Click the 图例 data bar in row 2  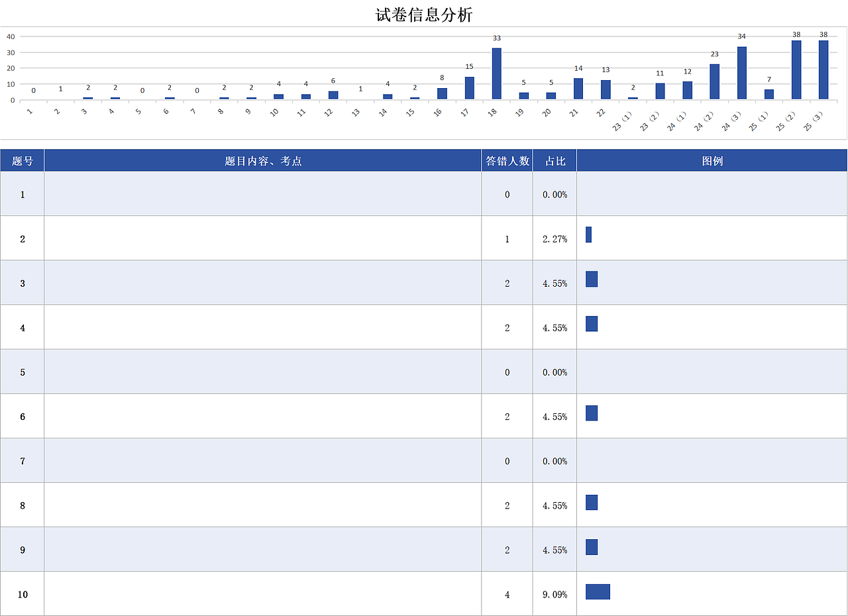(x=588, y=234)
